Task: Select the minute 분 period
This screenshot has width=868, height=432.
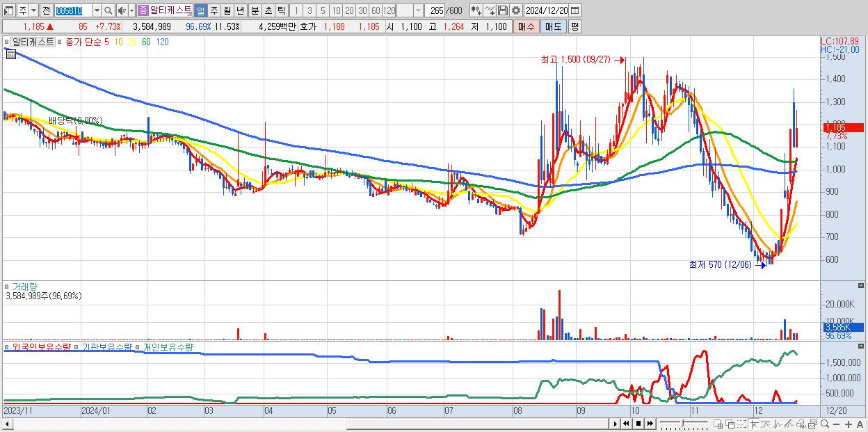Action: (x=255, y=10)
